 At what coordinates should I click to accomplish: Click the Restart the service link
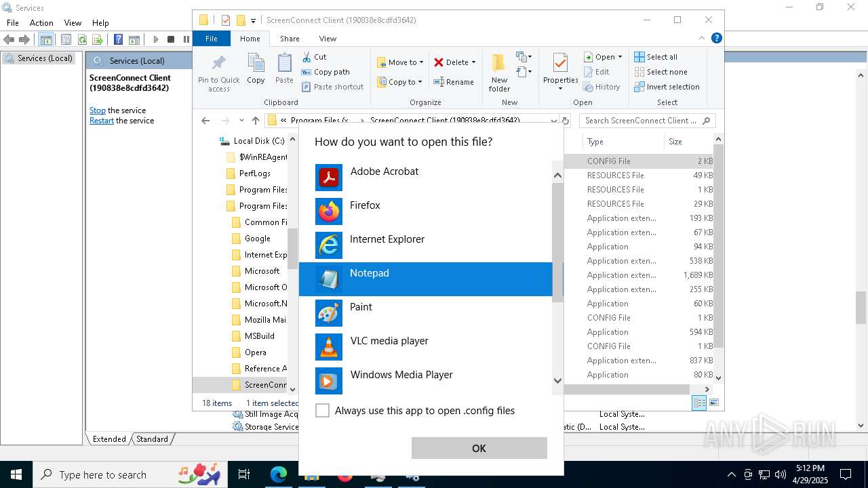pos(102,121)
